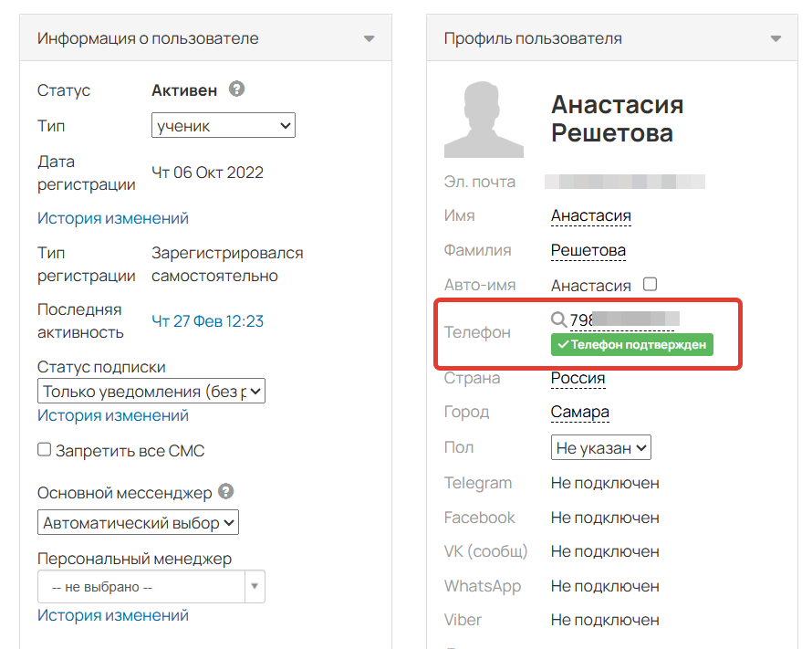Click the help icon beside Основной мессенджер
This screenshot has width=812, height=649.
tap(224, 491)
